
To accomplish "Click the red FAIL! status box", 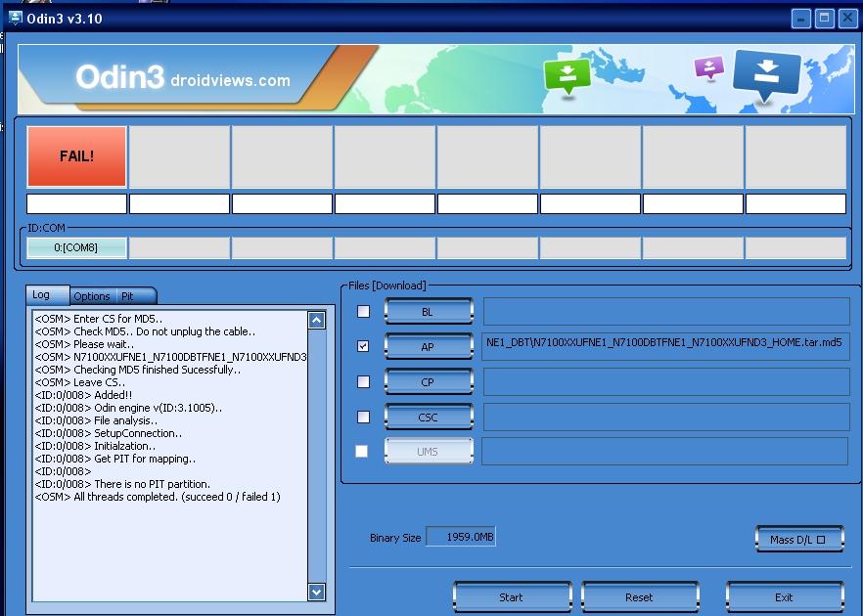I will [76, 156].
